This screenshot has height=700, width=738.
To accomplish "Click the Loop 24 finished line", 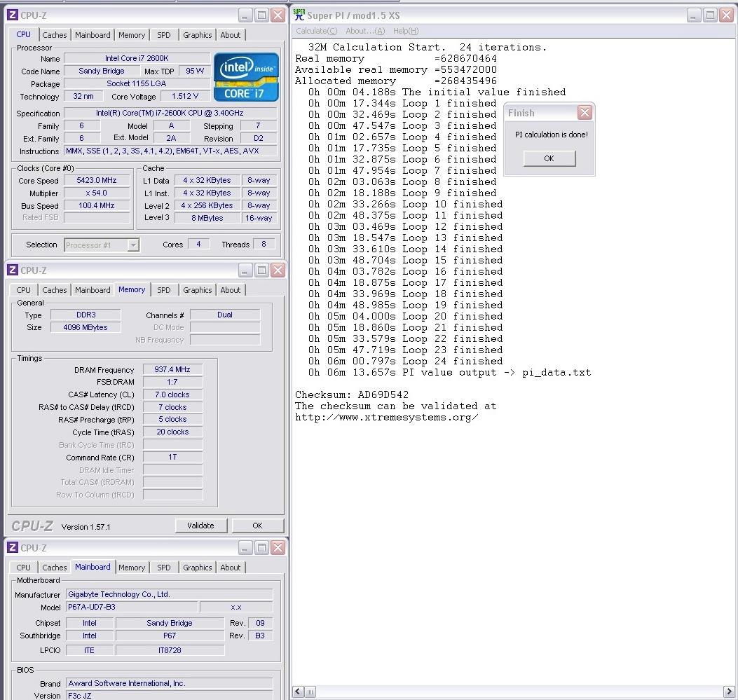I will pyautogui.click(x=405, y=362).
